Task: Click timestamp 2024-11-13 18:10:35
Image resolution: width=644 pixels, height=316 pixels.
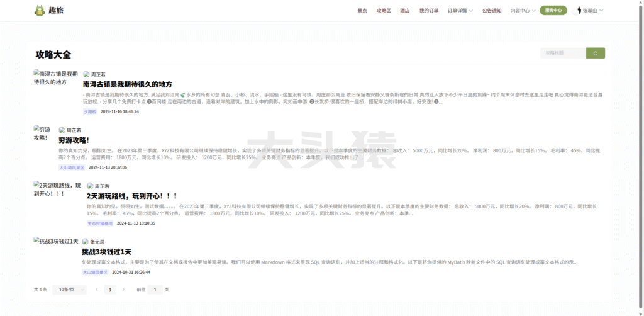Action: point(136,223)
